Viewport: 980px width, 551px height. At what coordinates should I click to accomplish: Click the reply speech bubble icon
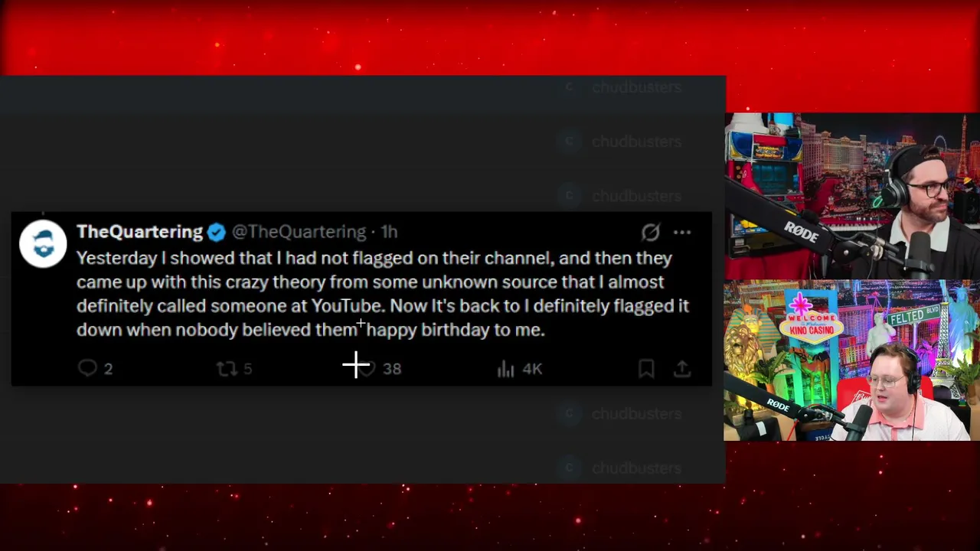coord(87,368)
